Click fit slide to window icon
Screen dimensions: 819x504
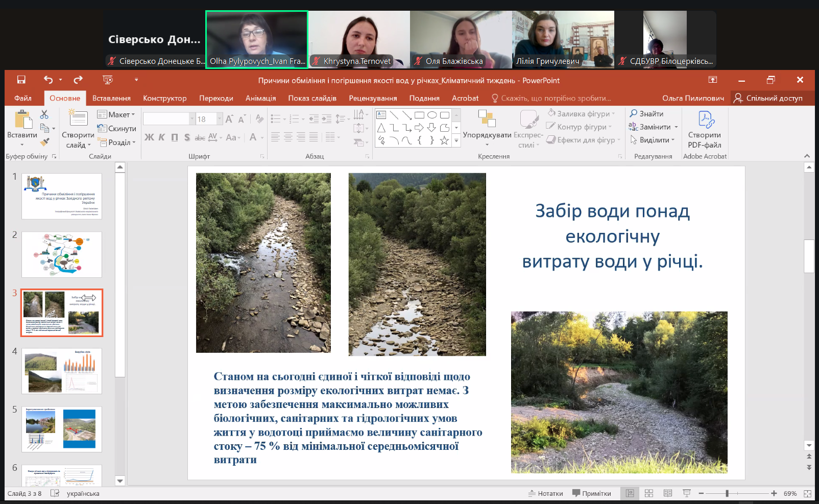click(x=807, y=493)
